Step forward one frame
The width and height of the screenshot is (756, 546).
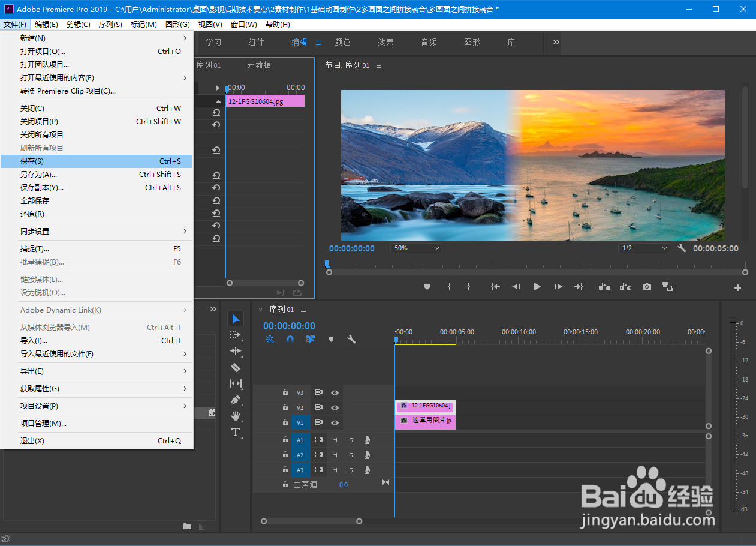click(558, 287)
